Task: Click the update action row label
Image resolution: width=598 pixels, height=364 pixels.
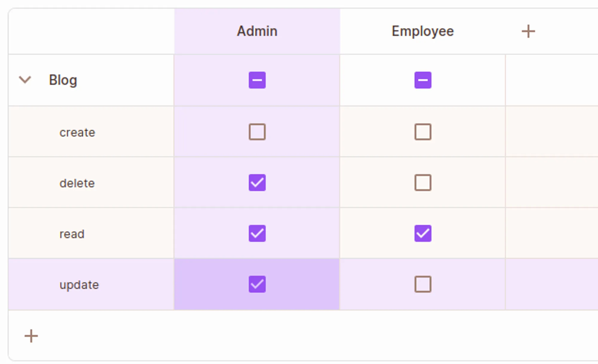Action: coord(79,285)
